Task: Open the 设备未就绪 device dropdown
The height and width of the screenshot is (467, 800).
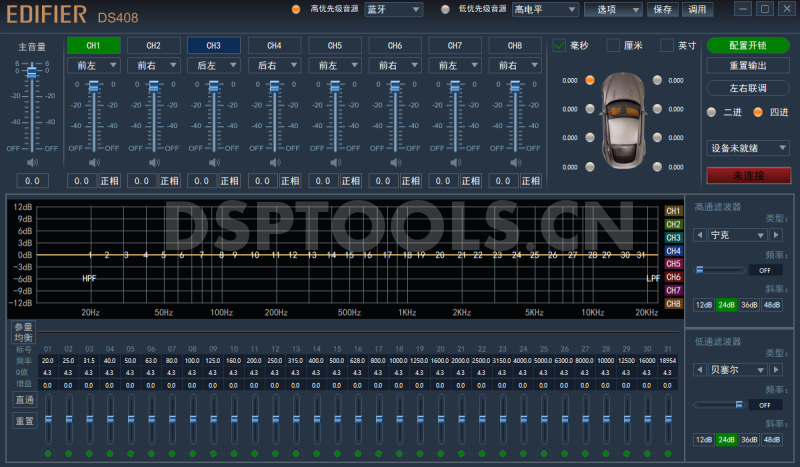Action: 748,148
